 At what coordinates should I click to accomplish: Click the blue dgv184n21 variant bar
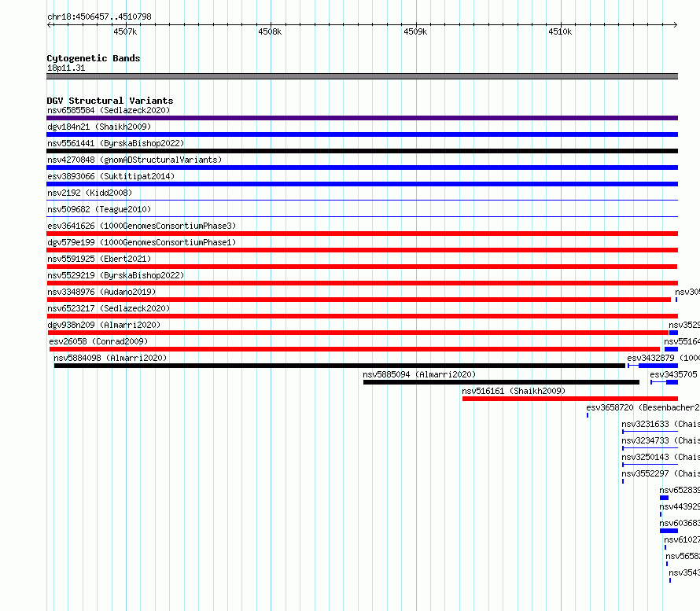click(362, 134)
